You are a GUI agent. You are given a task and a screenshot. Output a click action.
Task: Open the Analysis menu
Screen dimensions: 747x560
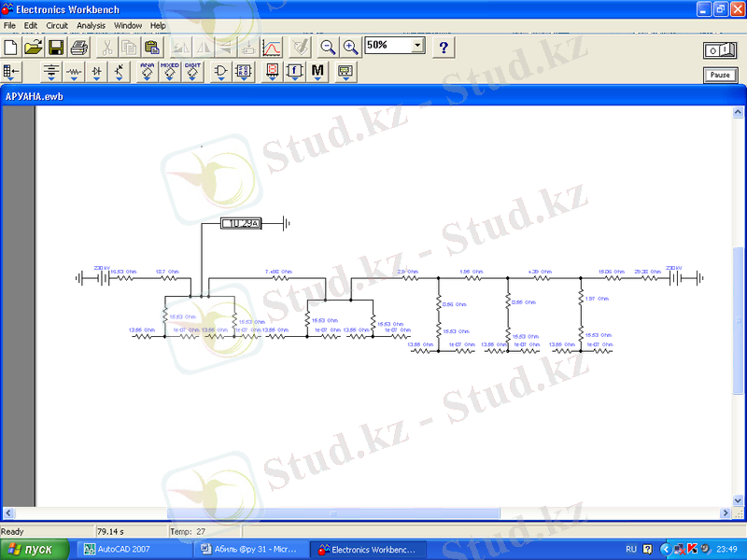(x=91, y=26)
